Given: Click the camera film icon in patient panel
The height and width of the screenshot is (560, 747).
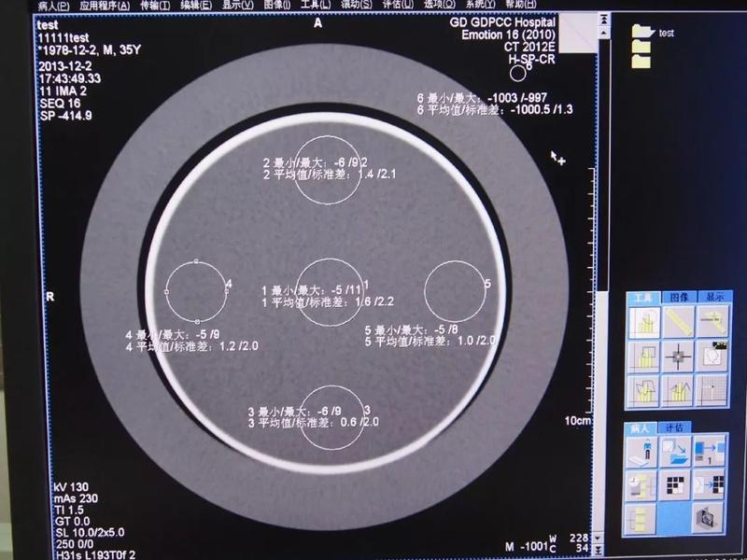Looking at the screenshot, I should pyautogui.click(x=710, y=519).
